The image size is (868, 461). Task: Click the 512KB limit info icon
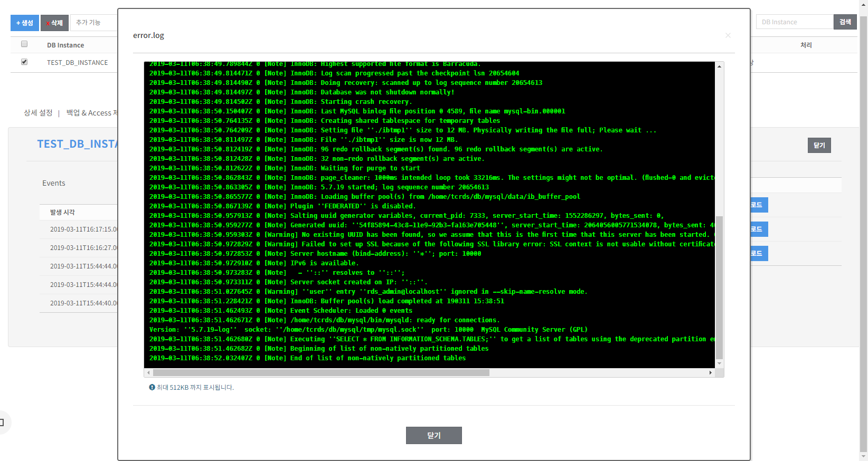tap(152, 387)
